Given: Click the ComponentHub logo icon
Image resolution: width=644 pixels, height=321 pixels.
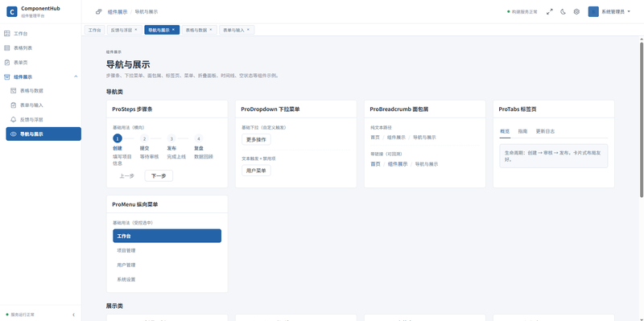Looking at the screenshot, I should click(12, 11).
